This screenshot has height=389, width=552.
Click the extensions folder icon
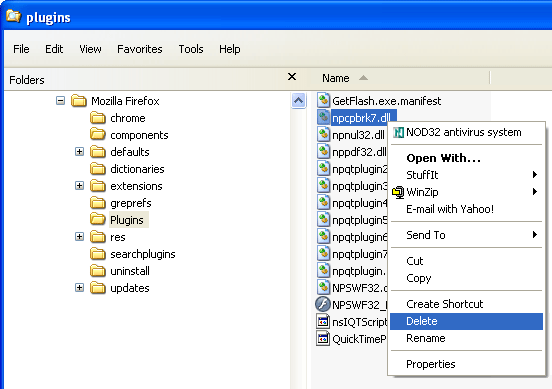click(x=98, y=186)
